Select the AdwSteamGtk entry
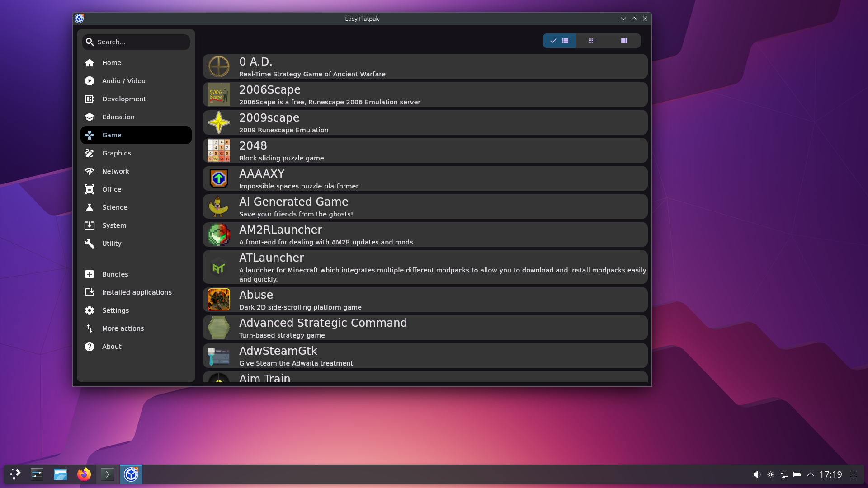868x488 pixels. point(425,356)
